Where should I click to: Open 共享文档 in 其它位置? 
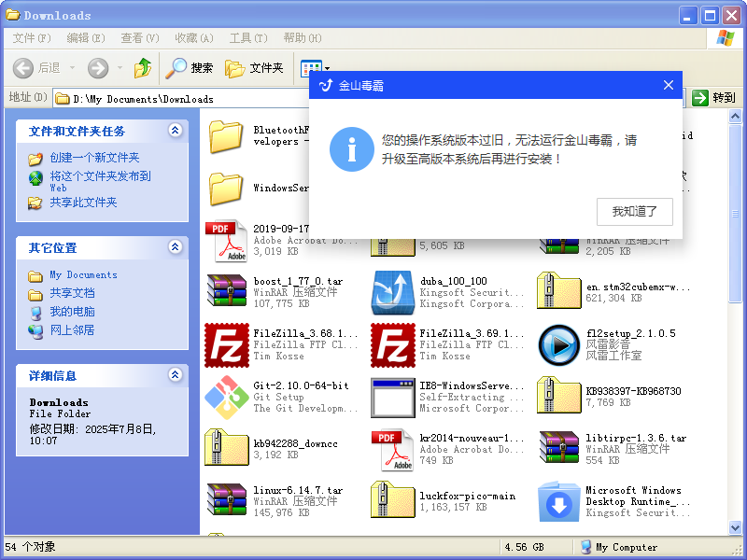[72, 293]
